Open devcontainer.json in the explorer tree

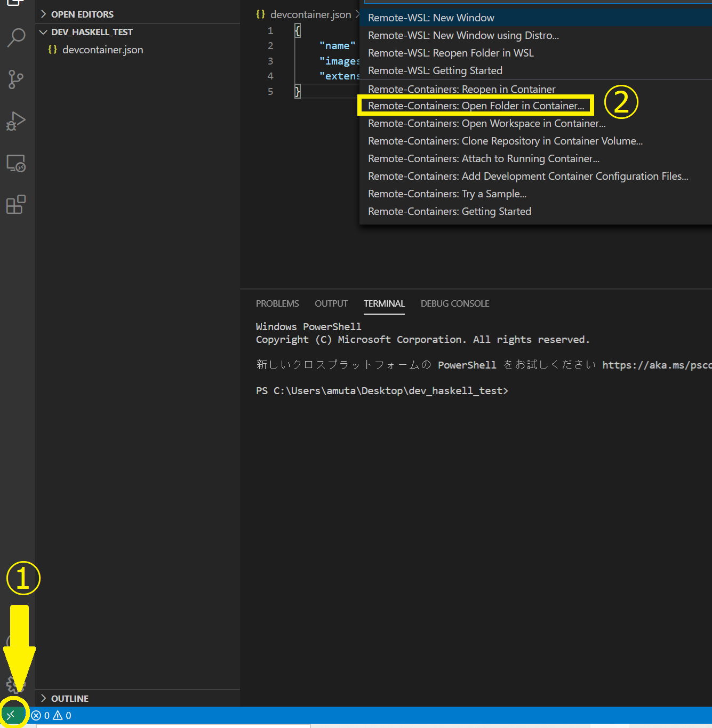point(102,50)
